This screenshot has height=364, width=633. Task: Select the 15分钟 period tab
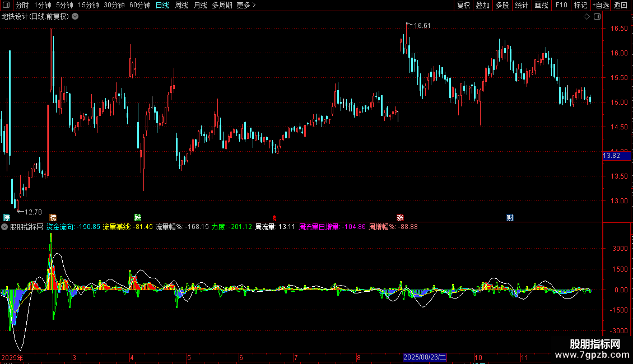click(x=89, y=5)
